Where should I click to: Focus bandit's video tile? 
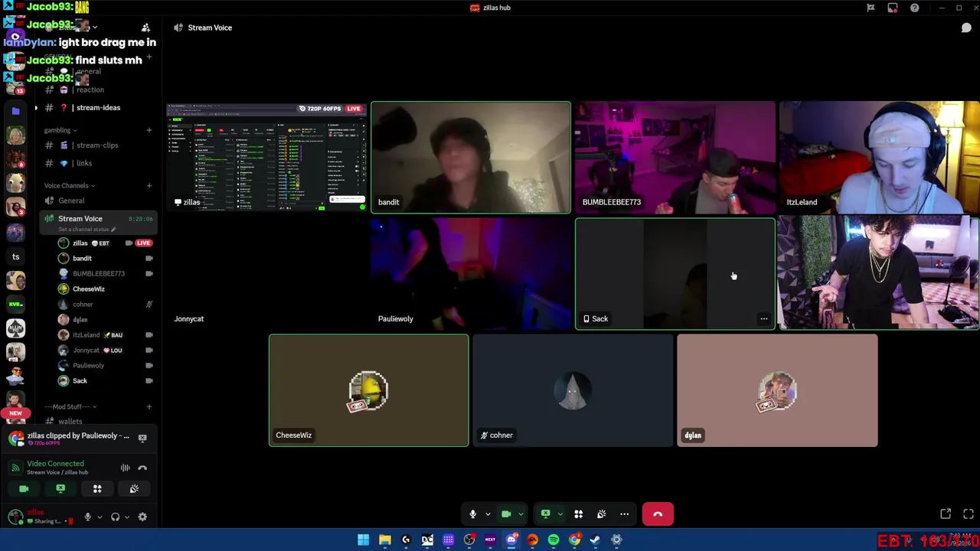pos(471,157)
